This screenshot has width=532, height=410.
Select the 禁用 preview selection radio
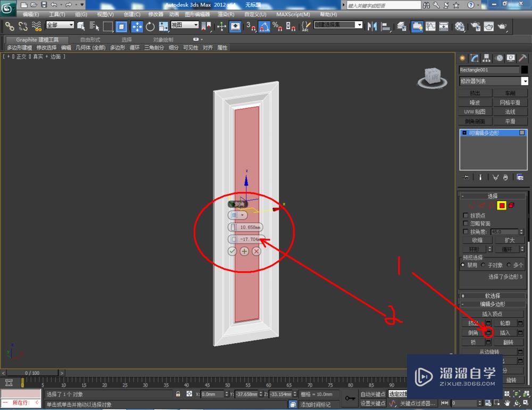coord(463,265)
